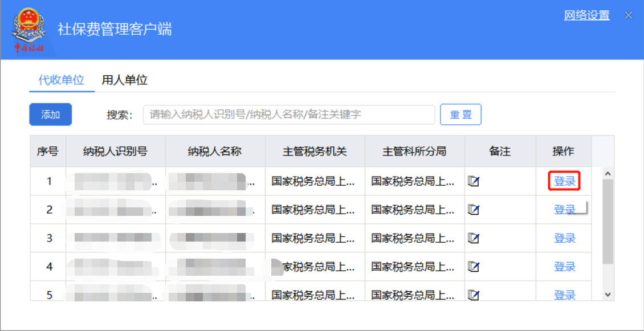Click the scrollbar down arrow

[x=608, y=294]
